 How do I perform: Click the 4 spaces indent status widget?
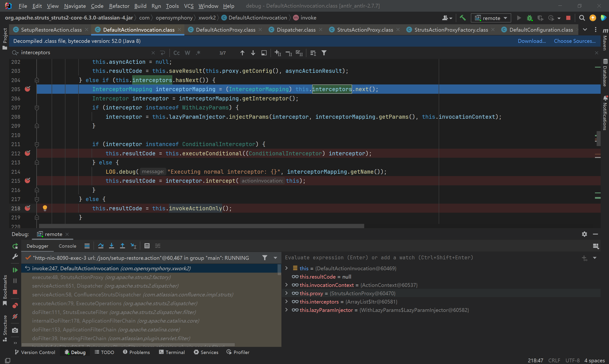point(594,360)
